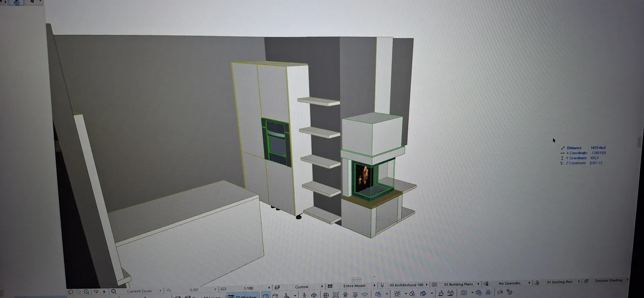Click the paintbrush icon in bottom toolbar
This screenshot has height=298, width=644.
tap(441, 293)
